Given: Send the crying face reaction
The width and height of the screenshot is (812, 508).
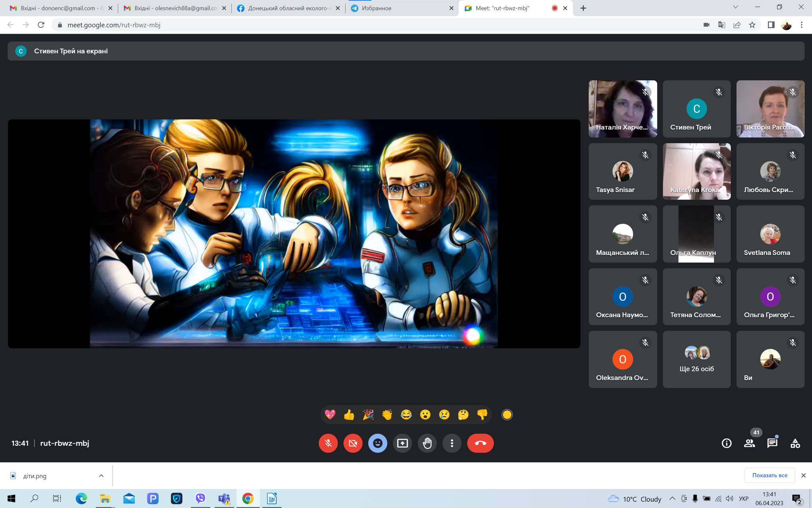Looking at the screenshot, I should [444, 415].
